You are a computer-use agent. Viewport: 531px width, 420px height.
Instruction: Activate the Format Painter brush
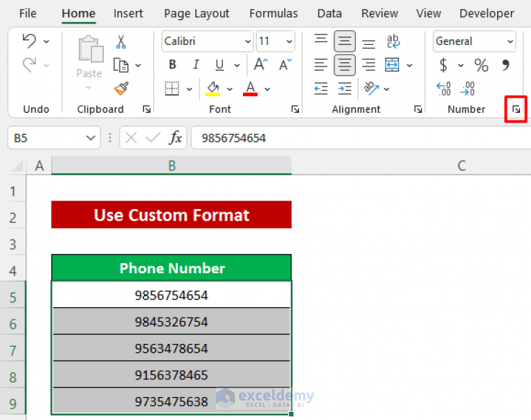[121, 89]
